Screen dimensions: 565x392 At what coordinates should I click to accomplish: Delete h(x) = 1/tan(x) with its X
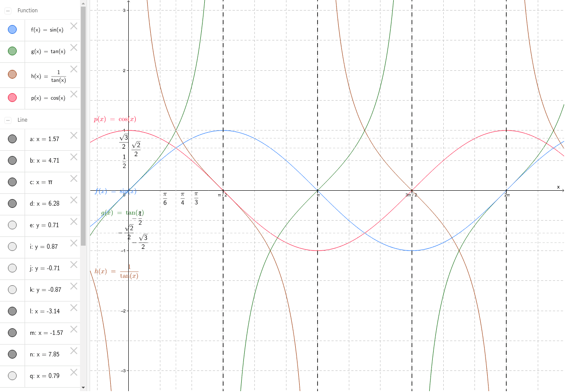(74, 69)
